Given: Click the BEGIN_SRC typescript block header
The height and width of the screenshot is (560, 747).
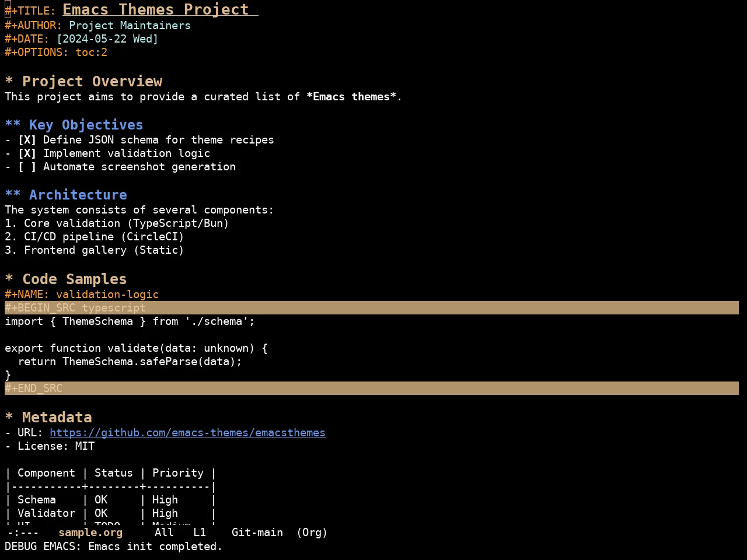Looking at the screenshot, I should tap(372, 308).
